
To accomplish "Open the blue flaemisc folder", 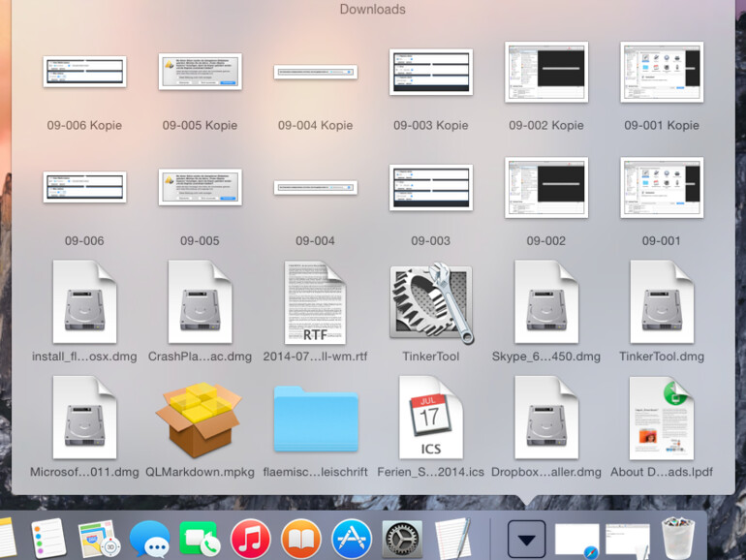I will pos(315,419).
